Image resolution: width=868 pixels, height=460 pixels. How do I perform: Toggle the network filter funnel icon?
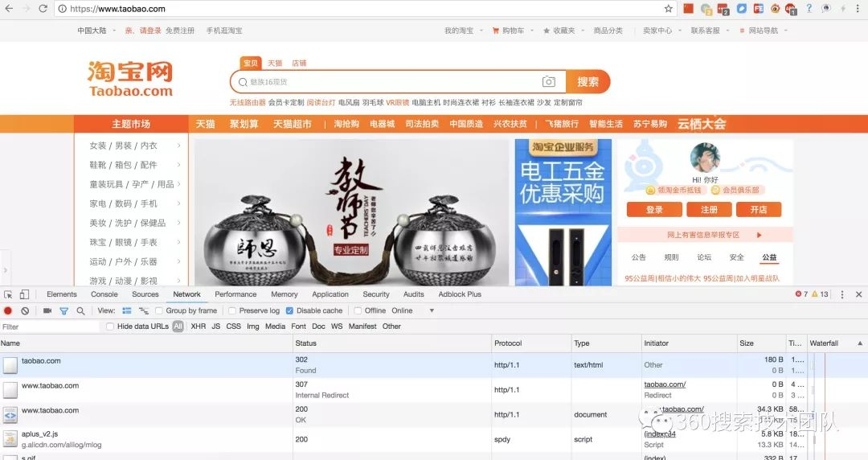pos(63,311)
